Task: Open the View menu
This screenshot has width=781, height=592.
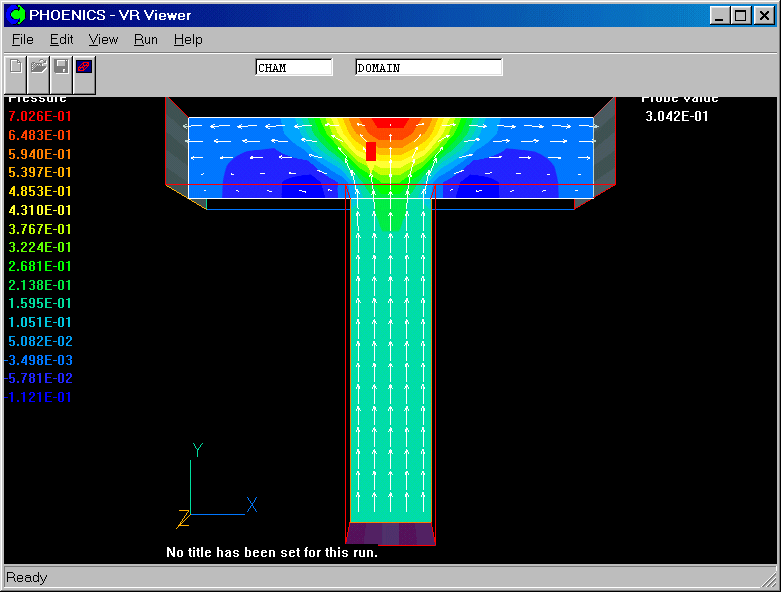Action: (103, 40)
